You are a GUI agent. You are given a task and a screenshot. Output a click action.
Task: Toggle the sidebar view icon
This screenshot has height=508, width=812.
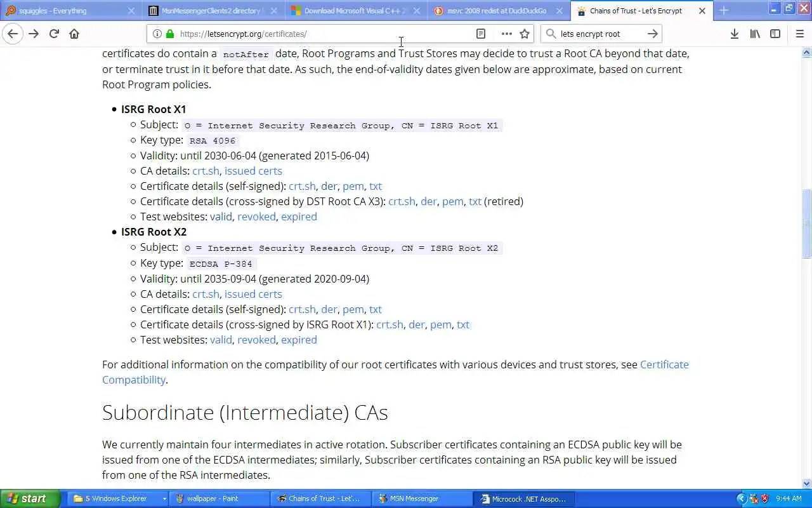[x=775, y=34]
